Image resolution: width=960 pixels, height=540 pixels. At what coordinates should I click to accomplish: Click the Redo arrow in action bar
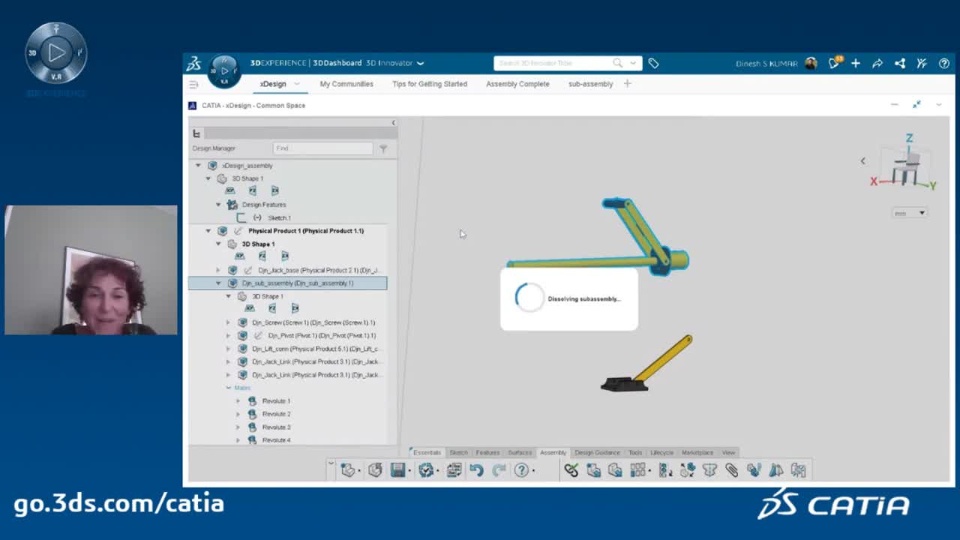(x=499, y=470)
